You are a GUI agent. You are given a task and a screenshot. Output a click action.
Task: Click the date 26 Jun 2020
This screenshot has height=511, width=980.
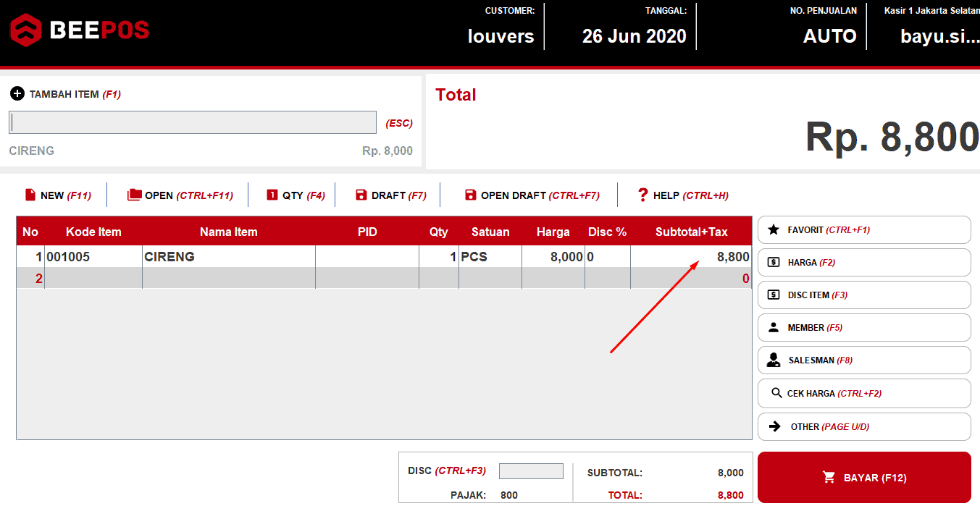635,36
